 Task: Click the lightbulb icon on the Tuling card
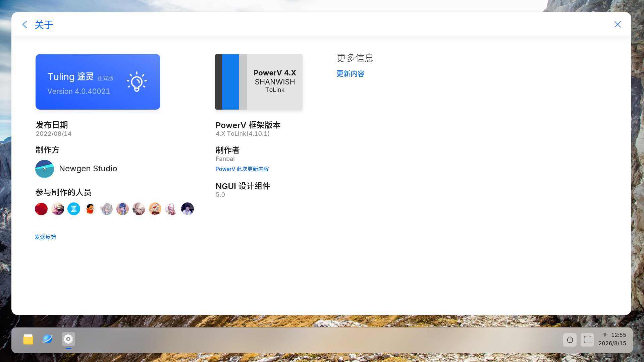coord(137,81)
